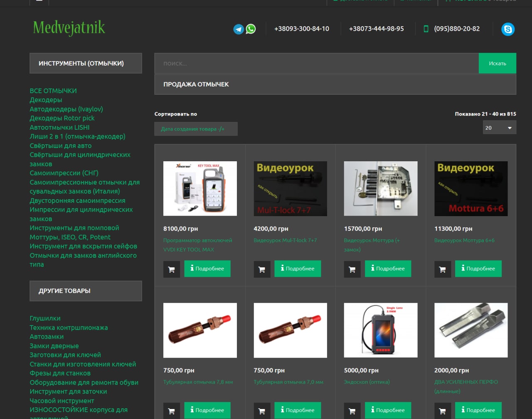
Task: Add Видеоурок Моттура 6+6 to cart
Action: click(x=443, y=269)
